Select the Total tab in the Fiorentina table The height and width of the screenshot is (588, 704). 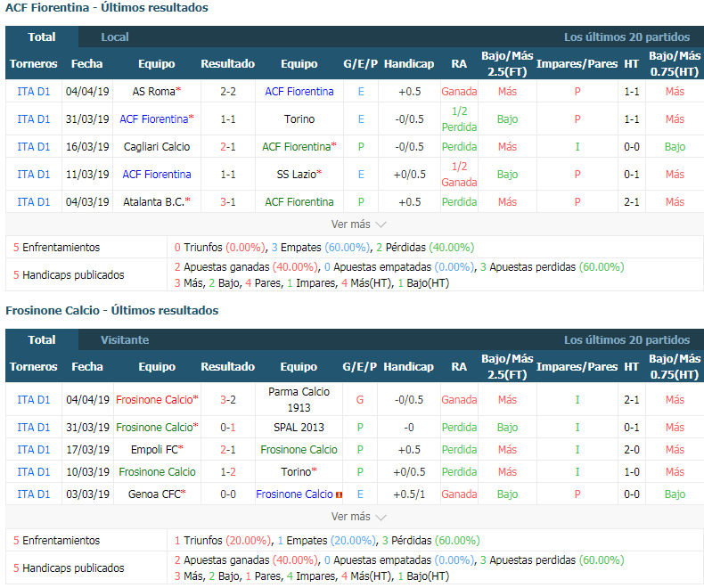point(42,37)
